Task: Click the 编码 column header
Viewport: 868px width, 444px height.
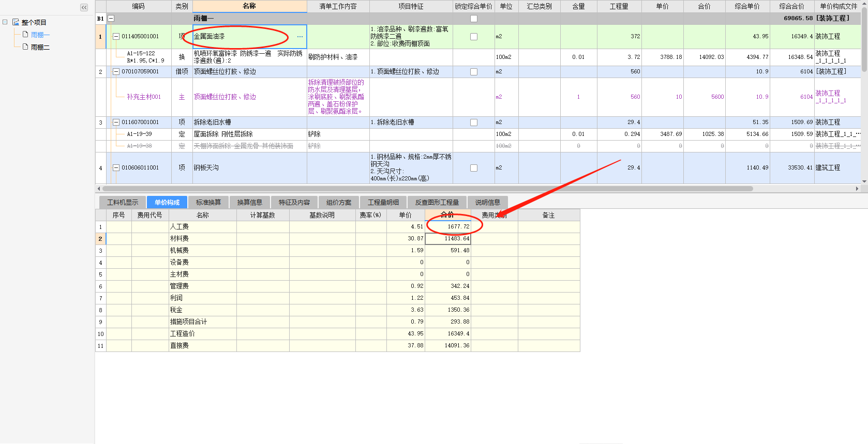Action: coord(138,6)
